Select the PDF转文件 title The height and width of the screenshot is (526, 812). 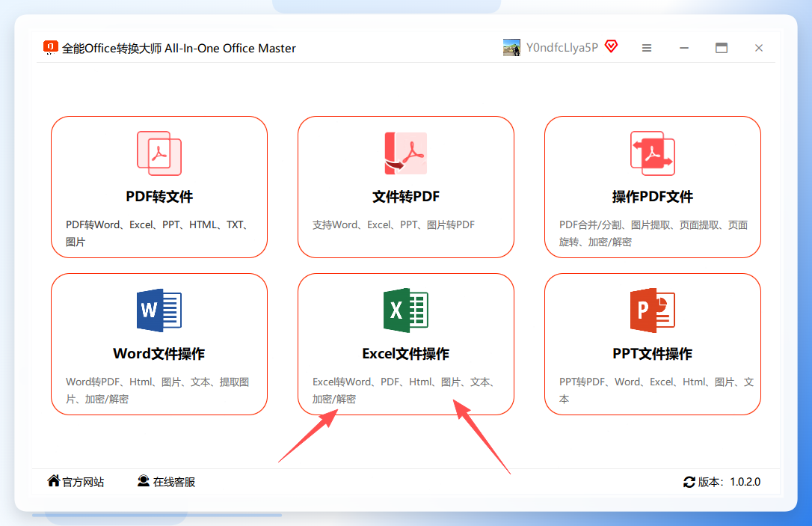coord(159,196)
